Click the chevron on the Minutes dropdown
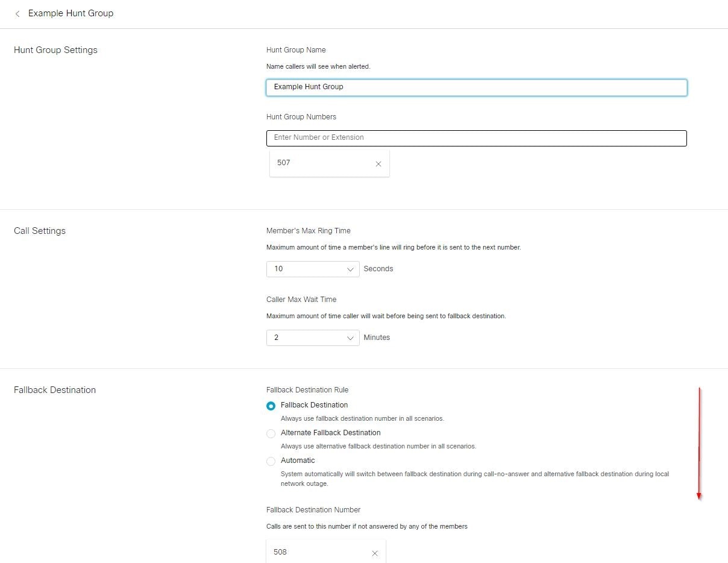Screen dimensions: 728x563 (x=350, y=338)
